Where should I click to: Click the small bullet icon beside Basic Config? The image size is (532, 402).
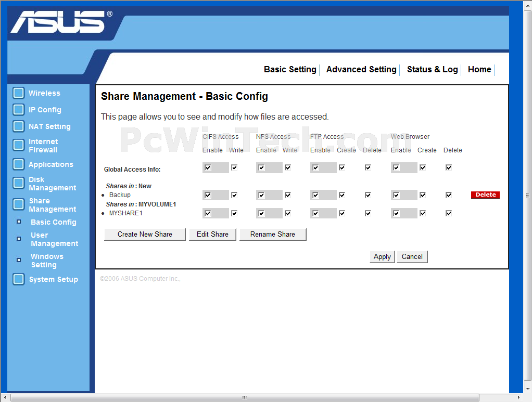click(19, 222)
